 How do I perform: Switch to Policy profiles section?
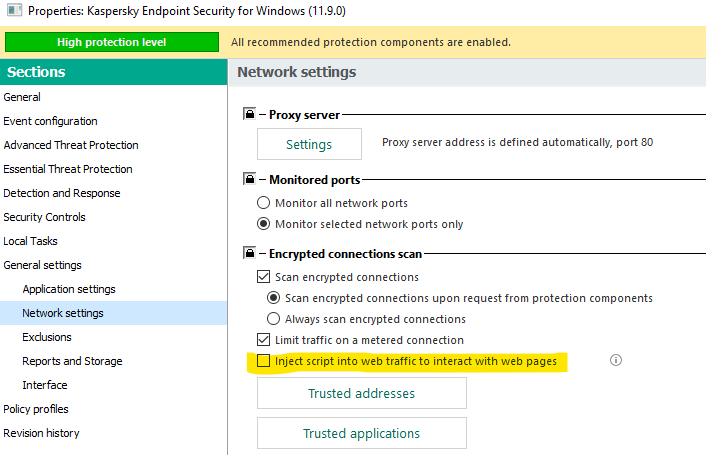pyautogui.click(x=36, y=409)
